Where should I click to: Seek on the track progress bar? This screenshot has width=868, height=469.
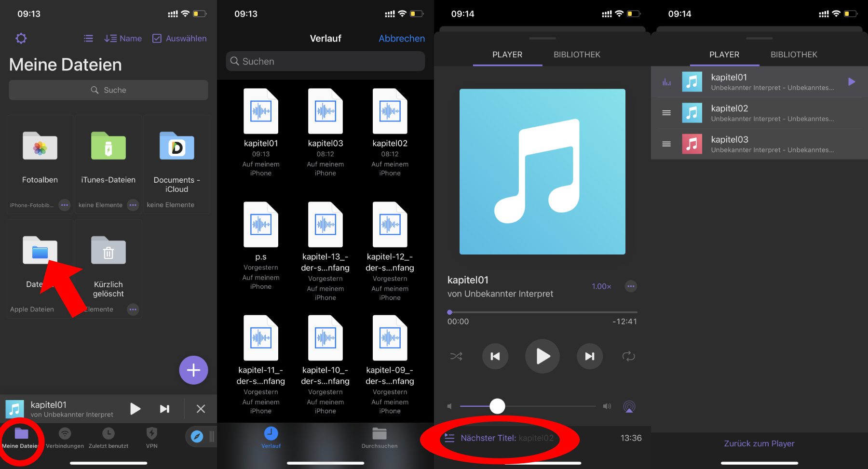pyautogui.click(x=542, y=312)
